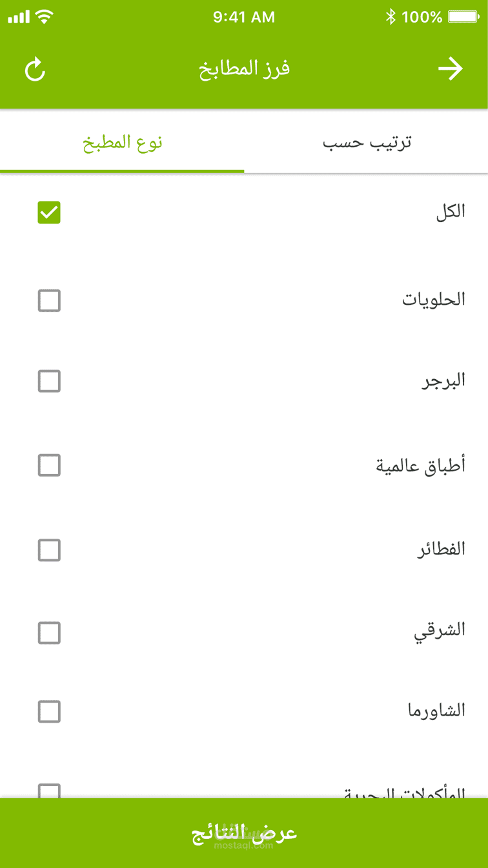This screenshot has height=868, width=488.
Task: Select the الفطائر checkbox
Action: tap(49, 550)
